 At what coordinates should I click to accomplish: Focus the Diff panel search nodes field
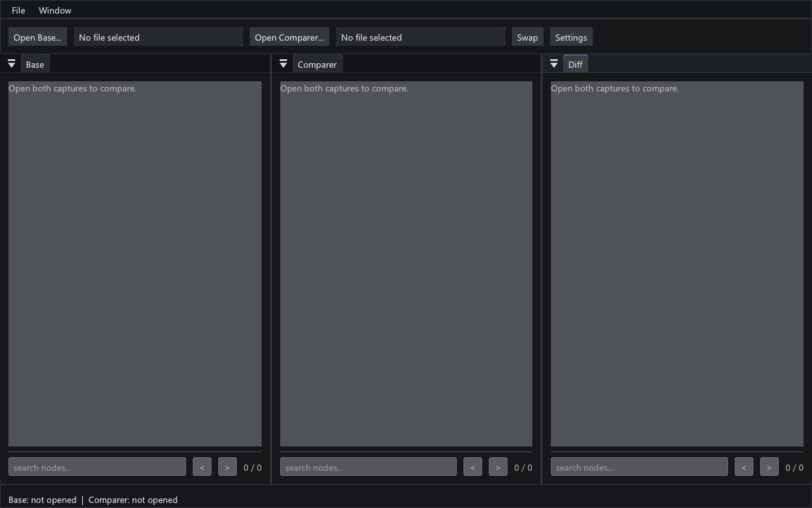pos(639,467)
